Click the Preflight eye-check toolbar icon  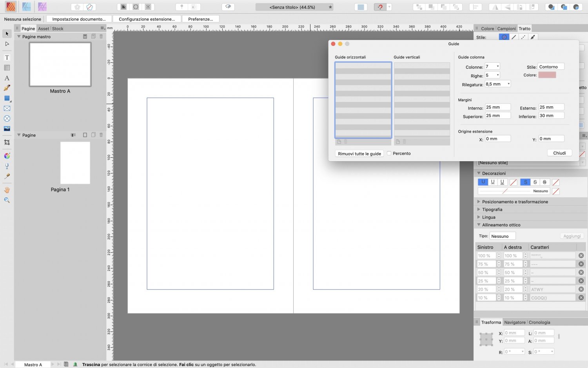[228, 7]
